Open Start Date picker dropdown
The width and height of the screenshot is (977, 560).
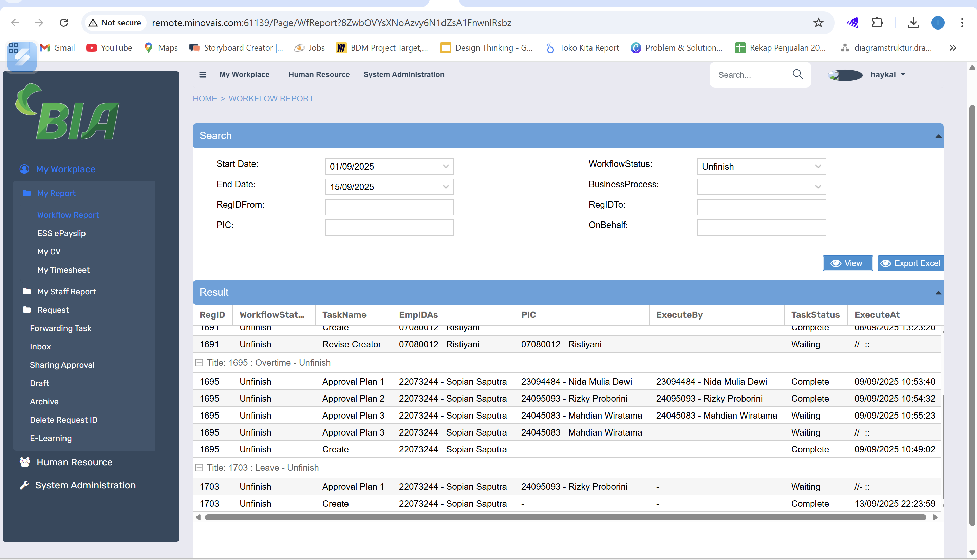pyautogui.click(x=446, y=167)
